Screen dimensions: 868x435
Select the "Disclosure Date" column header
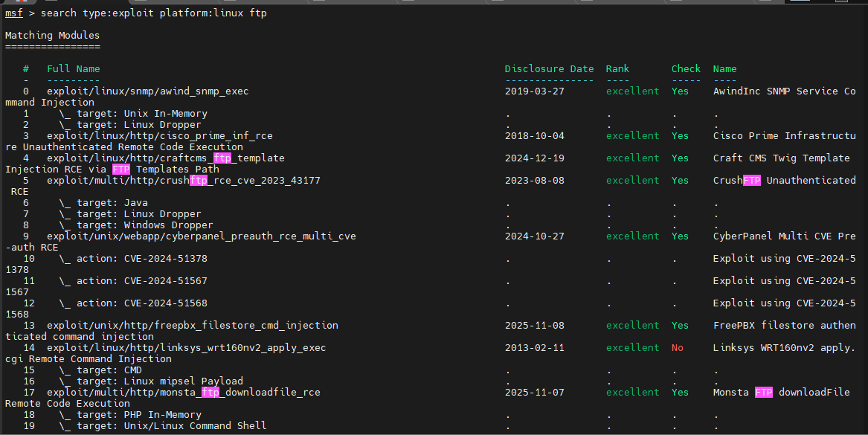point(549,69)
